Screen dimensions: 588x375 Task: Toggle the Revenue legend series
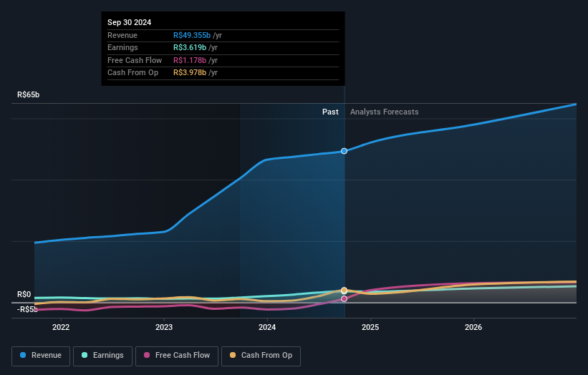tap(41, 356)
